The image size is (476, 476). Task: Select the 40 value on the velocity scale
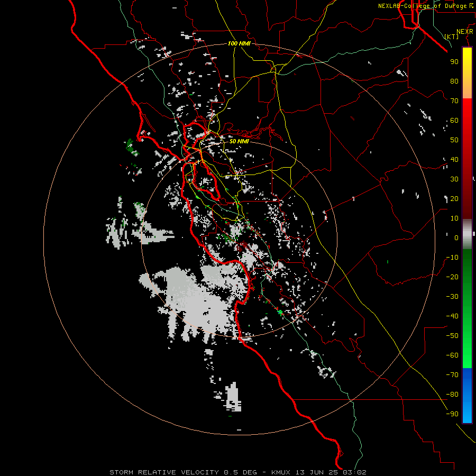pos(454,159)
